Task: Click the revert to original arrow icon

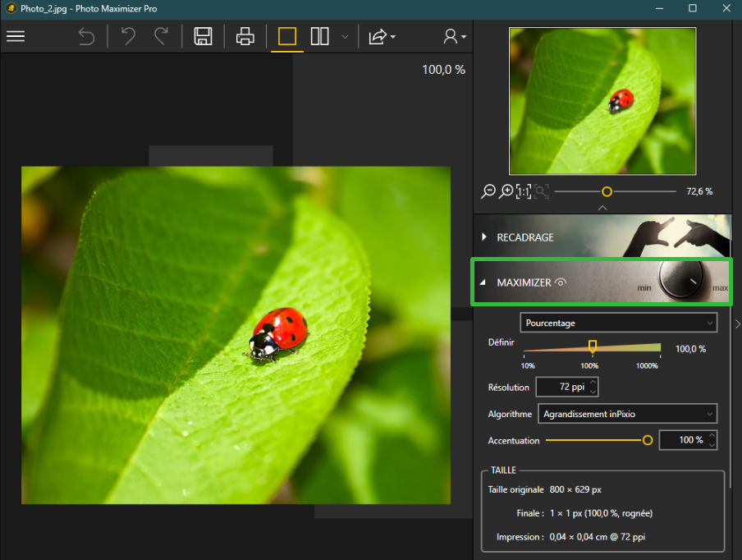Action: click(x=86, y=36)
